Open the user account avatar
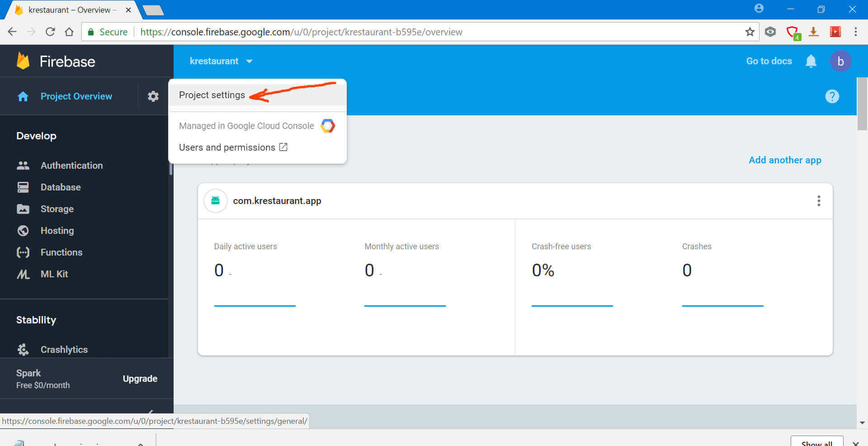This screenshot has height=446, width=868. (840, 61)
